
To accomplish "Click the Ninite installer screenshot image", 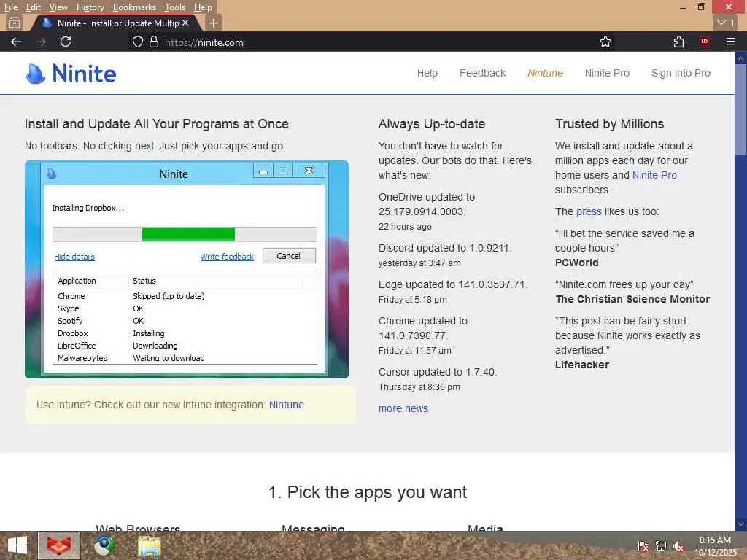I will tap(187, 270).
